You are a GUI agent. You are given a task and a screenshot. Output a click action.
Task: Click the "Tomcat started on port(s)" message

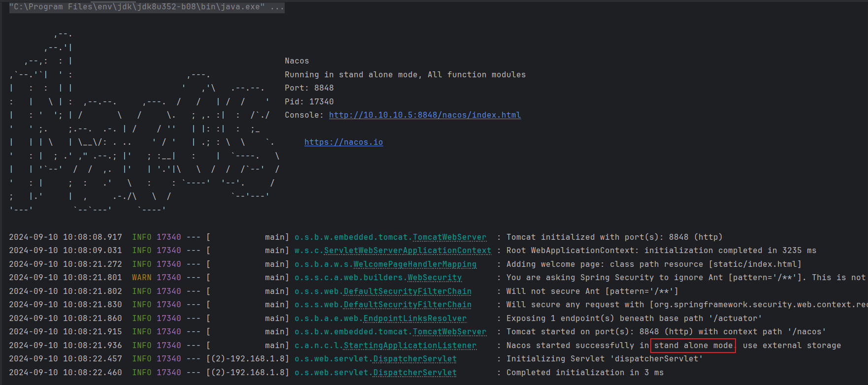666,332
